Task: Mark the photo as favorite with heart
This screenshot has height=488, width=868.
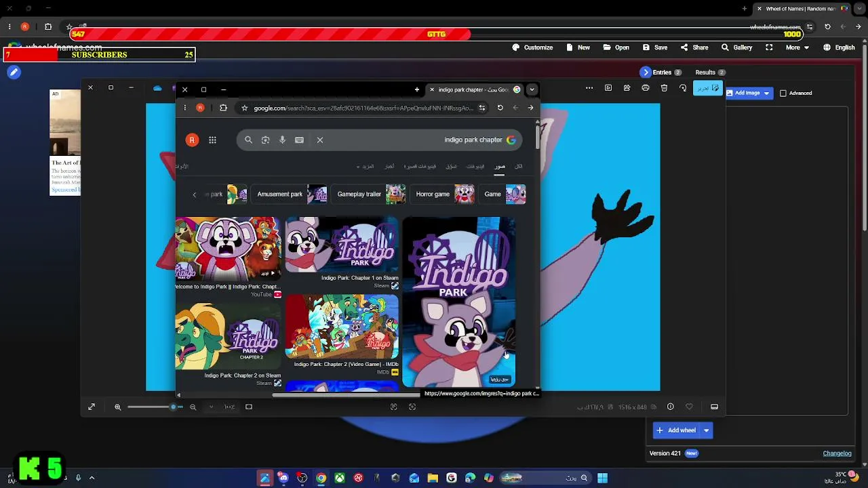Action: (x=689, y=407)
